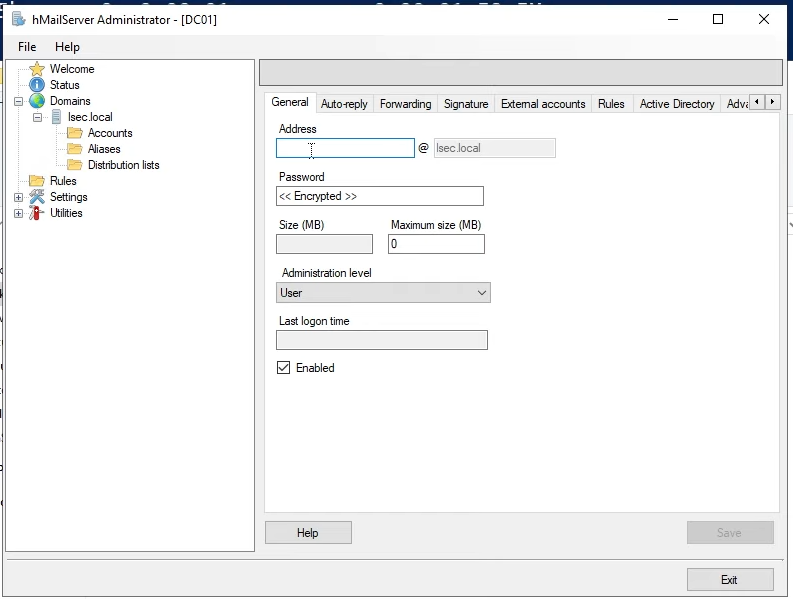Open the File menu

(x=27, y=47)
